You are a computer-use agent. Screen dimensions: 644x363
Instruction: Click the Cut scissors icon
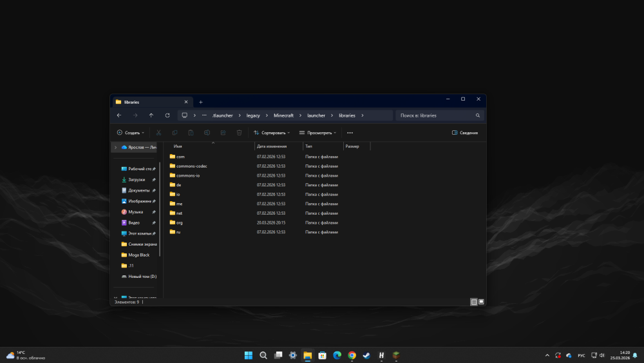pyautogui.click(x=158, y=133)
